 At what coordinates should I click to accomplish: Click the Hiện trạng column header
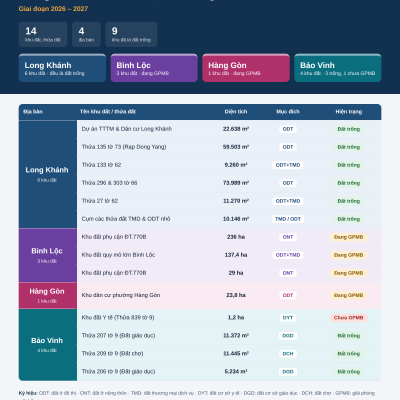349,112
